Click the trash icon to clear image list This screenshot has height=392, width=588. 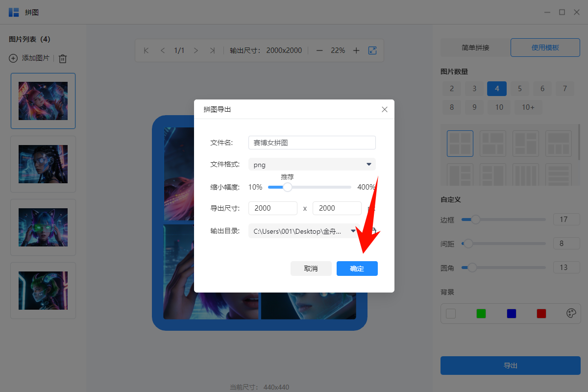[63, 58]
